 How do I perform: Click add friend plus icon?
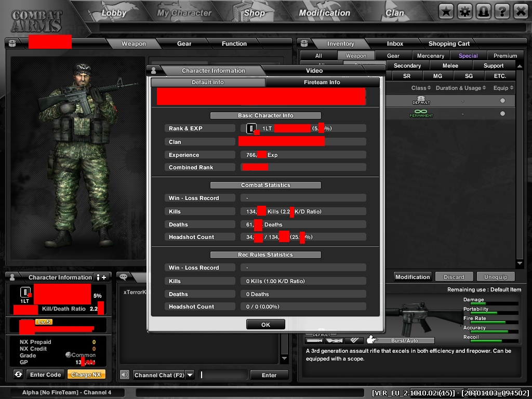(x=101, y=277)
